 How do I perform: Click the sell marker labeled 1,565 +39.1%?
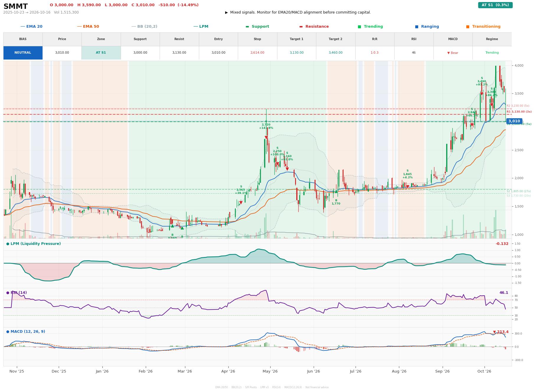241,202
